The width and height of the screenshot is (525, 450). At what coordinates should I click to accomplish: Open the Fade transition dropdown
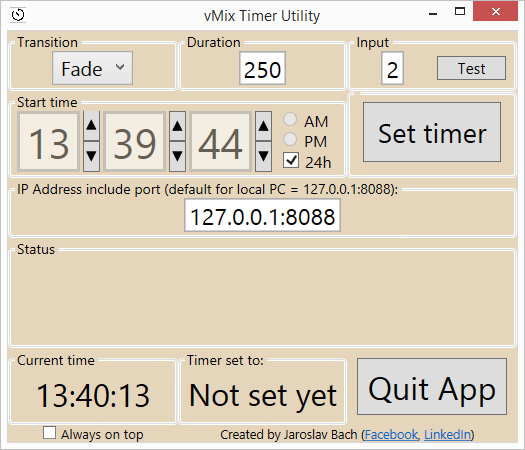[92, 68]
